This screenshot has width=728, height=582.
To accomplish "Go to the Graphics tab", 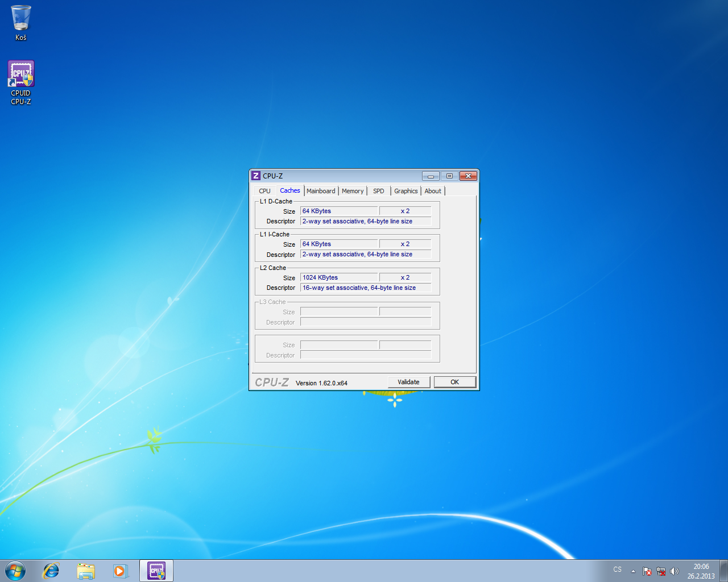I will [x=406, y=191].
